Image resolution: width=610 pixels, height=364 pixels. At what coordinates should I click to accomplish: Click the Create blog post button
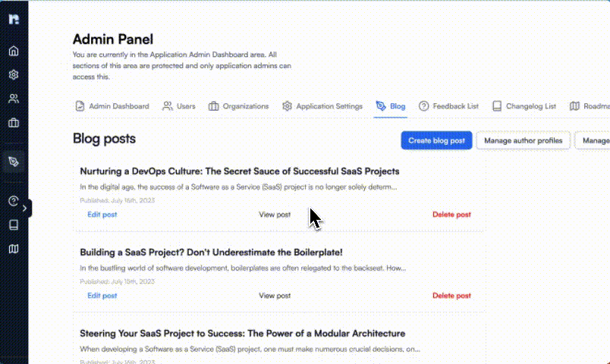[x=436, y=140]
